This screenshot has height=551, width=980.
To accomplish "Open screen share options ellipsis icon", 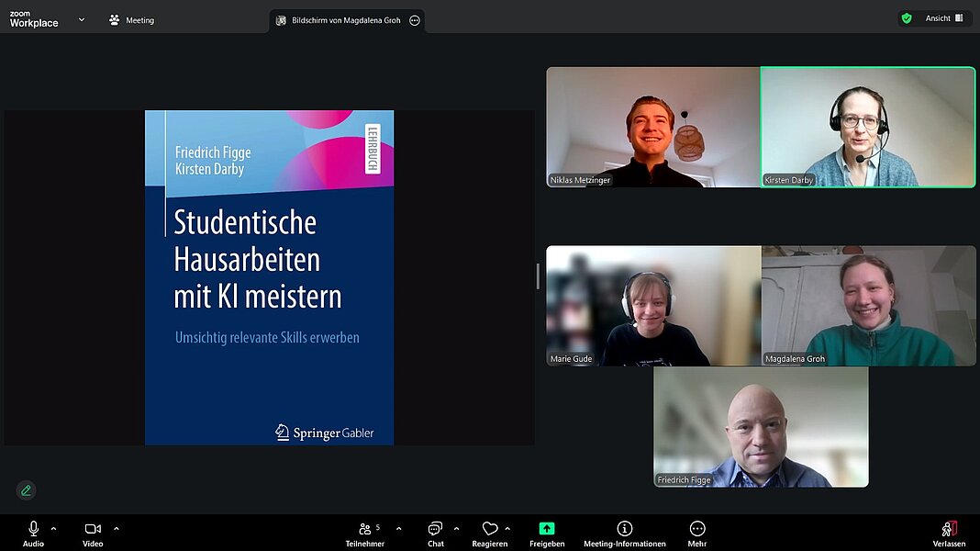I will (415, 20).
